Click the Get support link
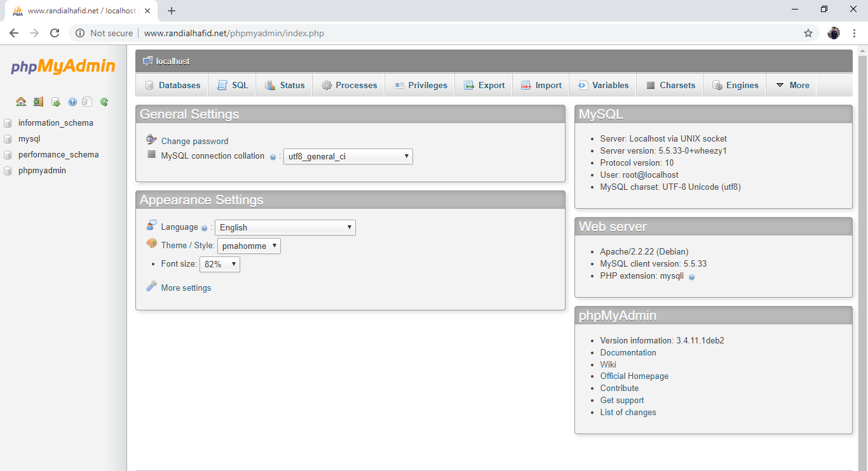Screen dimensions: 868x471 (x=622, y=400)
